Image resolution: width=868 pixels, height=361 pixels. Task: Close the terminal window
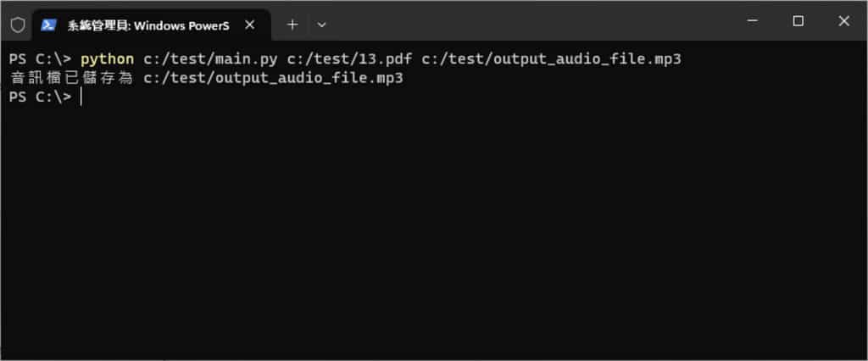(843, 22)
